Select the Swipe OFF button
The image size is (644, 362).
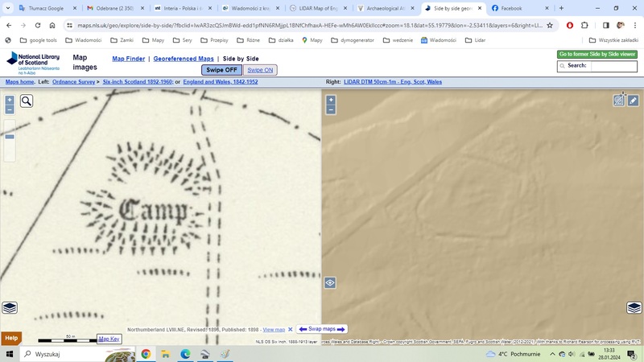pyautogui.click(x=221, y=70)
